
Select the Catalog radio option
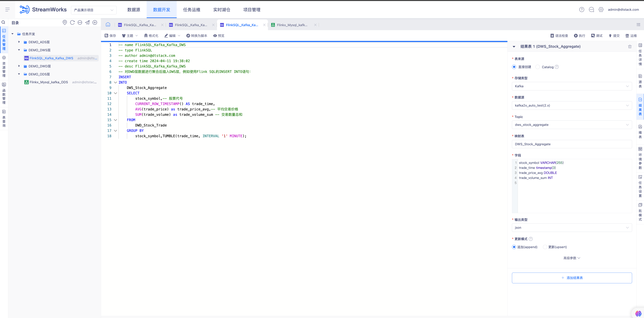click(x=538, y=67)
